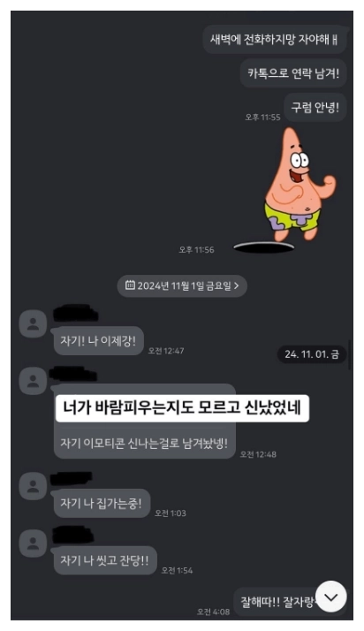Select the 새벽에 전화하지망 자야해 message bubble
Image resolution: width=364 pixels, height=631 pixels.
[275, 40]
